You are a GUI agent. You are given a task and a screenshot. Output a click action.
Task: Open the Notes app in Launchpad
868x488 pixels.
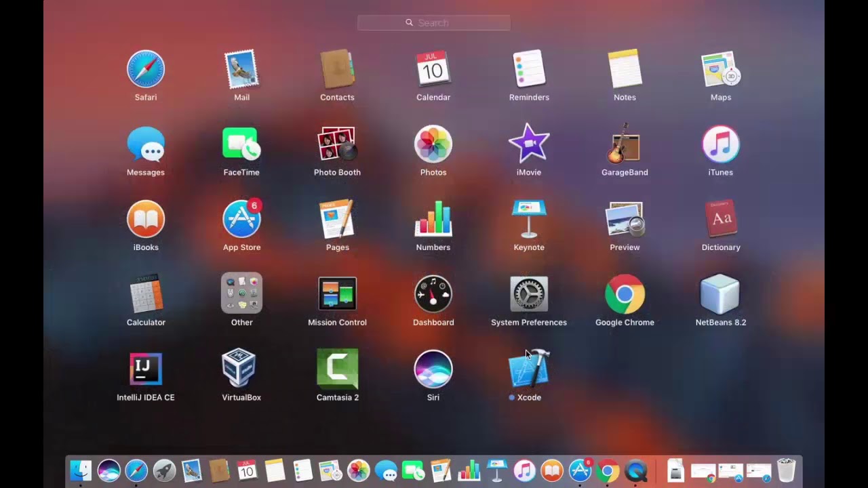click(625, 69)
